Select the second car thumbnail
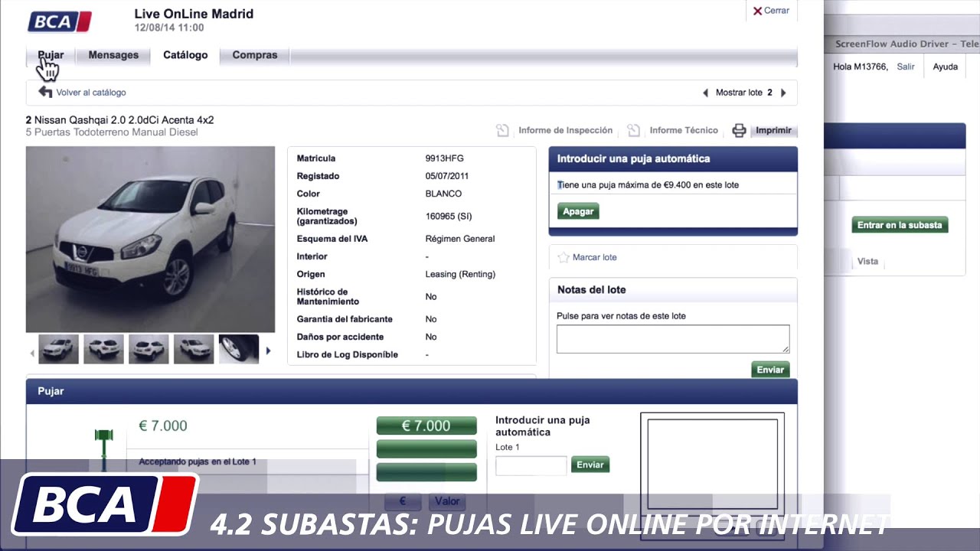The image size is (980, 551). click(103, 349)
